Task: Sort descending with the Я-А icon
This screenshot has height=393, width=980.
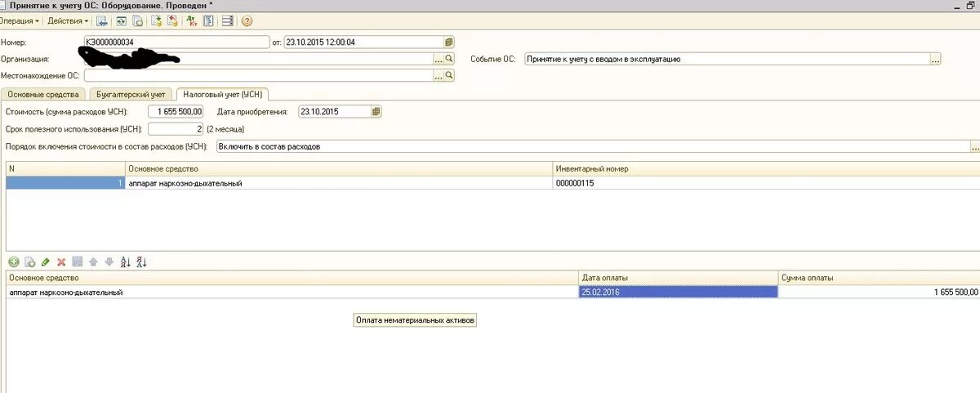Action: [x=141, y=262]
